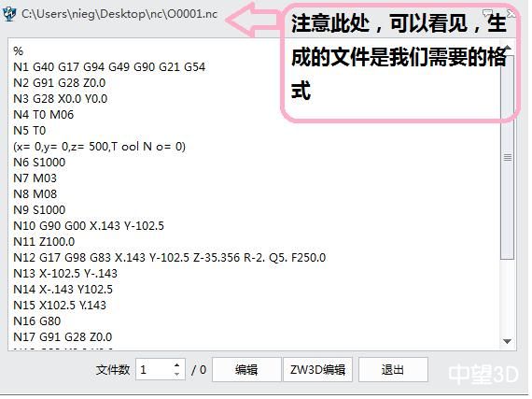
Task: Click the scrollbar up arrow
Action: (x=508, y=47)
